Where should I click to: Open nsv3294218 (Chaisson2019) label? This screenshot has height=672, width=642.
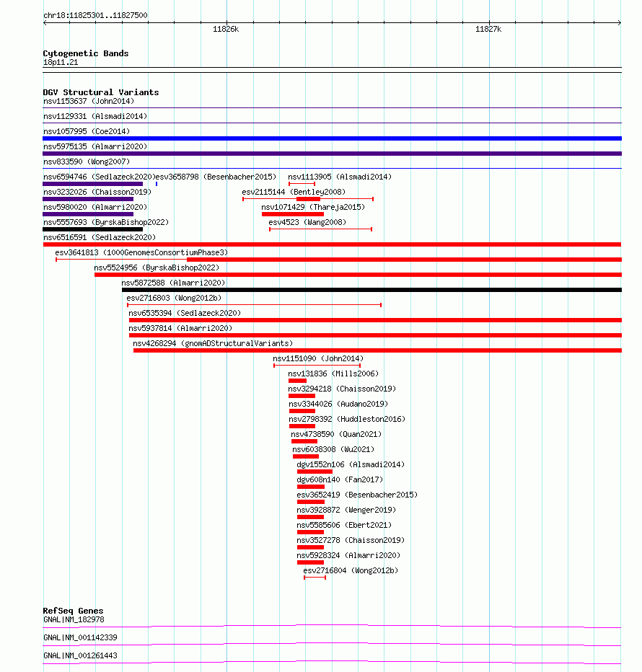[342, 389]
